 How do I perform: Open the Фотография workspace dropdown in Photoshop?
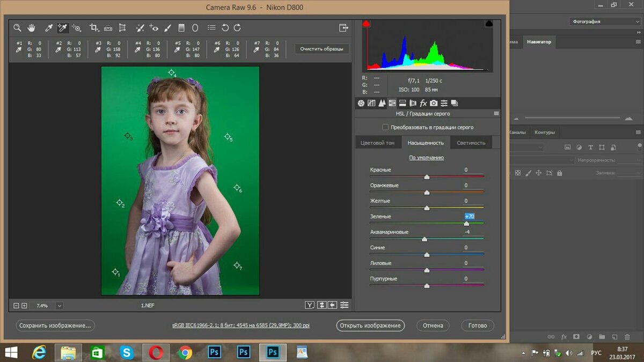(x=605, y=21)
